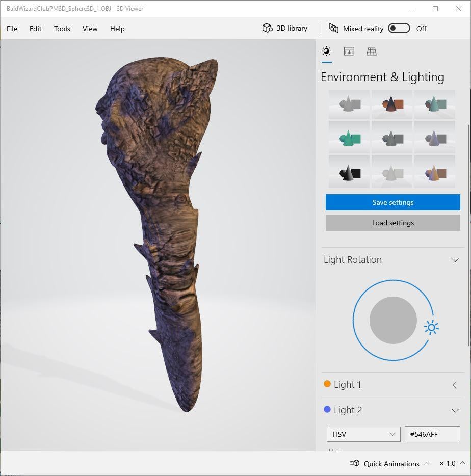Click the Quick Animations cube icon

click(354, 463)
